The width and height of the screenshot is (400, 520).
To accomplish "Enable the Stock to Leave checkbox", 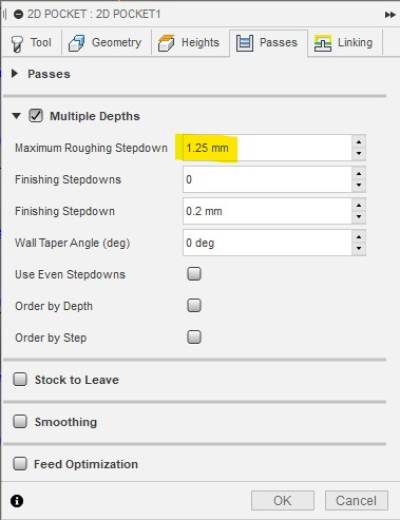I will click(20, 379).
